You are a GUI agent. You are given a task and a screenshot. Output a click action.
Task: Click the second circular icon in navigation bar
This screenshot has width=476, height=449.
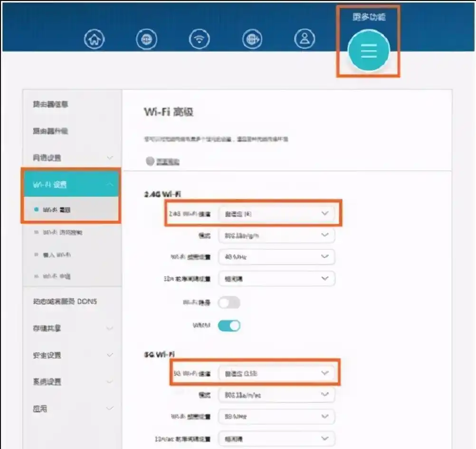pos(147,39)
